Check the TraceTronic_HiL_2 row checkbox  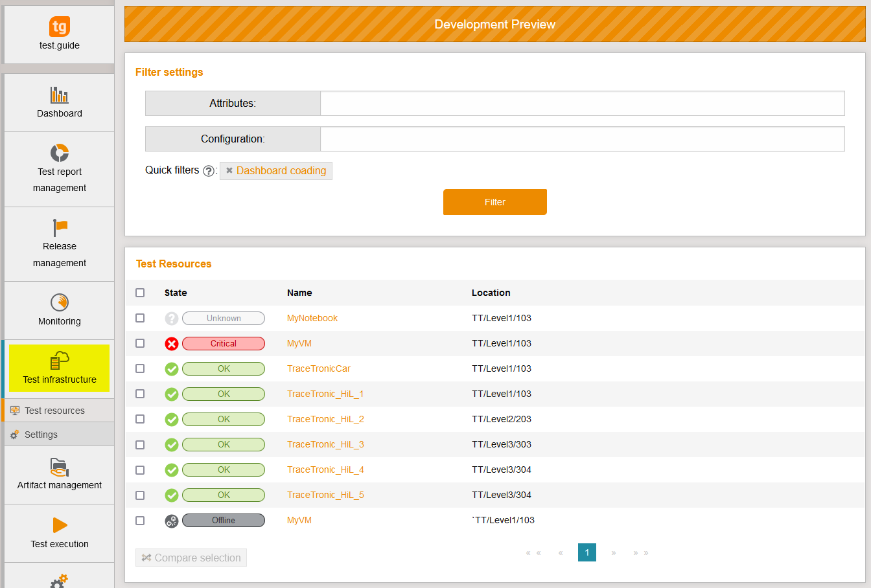tap(140, 419)
